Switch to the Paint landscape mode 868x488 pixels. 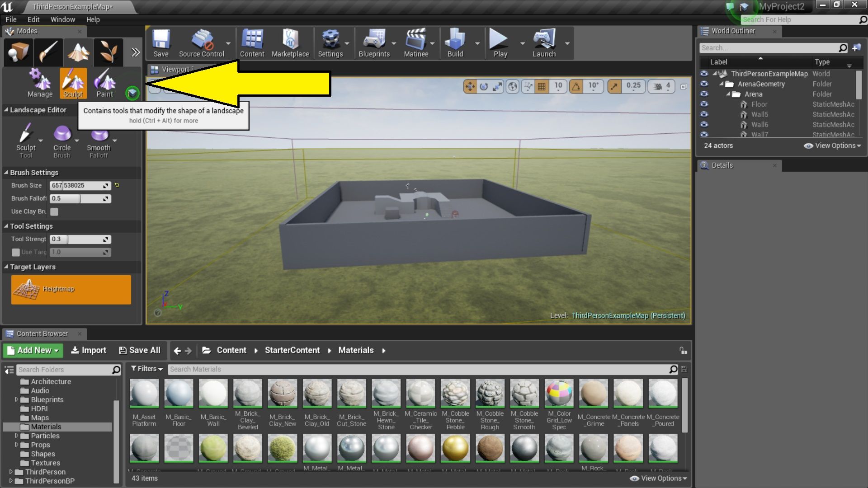pyautogui.click(x=104, y=84)
